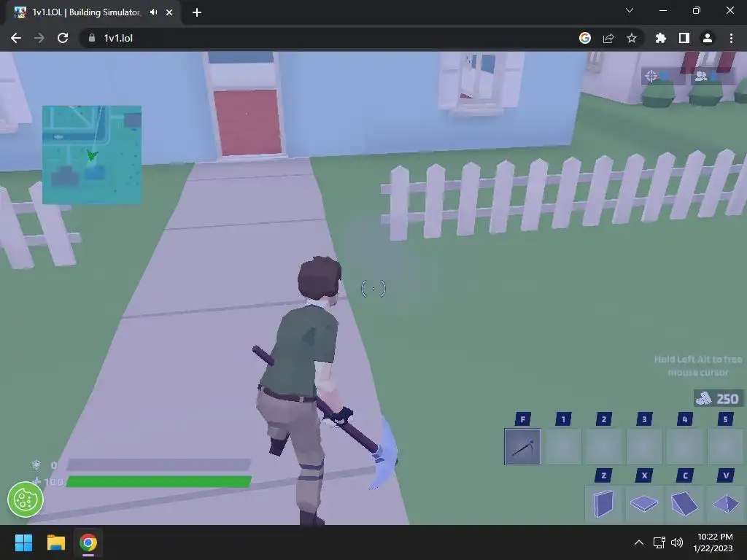Click the C key label

pos(685,475)
